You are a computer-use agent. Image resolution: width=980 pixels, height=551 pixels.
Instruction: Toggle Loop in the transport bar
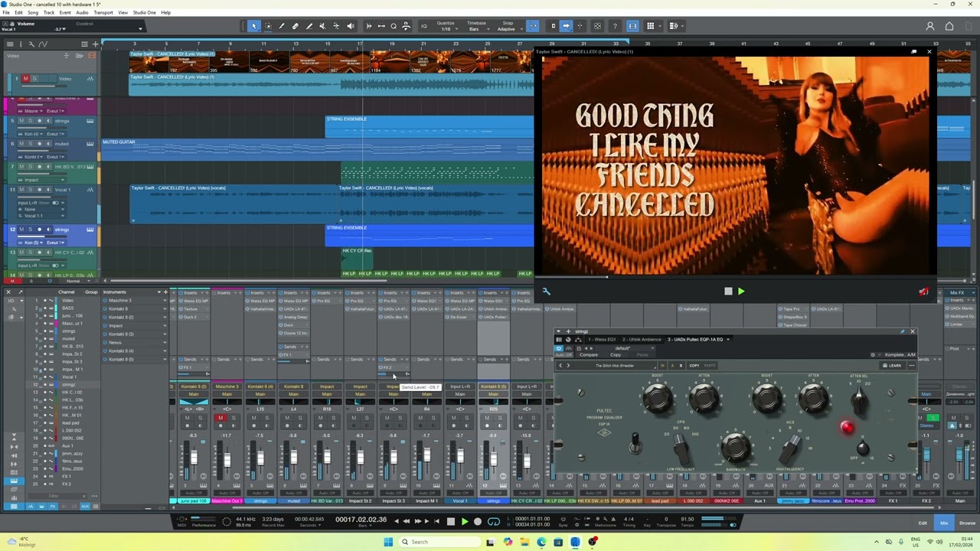[x=494, y=522]
